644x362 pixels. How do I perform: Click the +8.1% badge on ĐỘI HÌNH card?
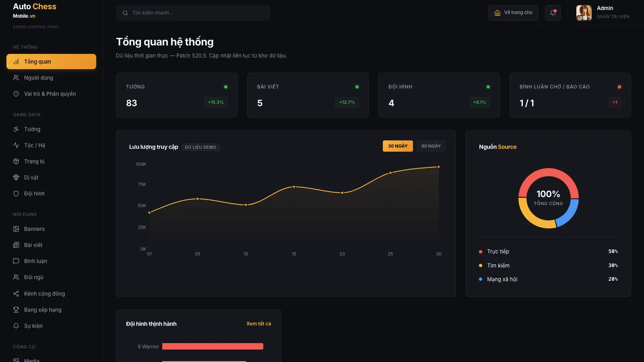pos(479,102)
